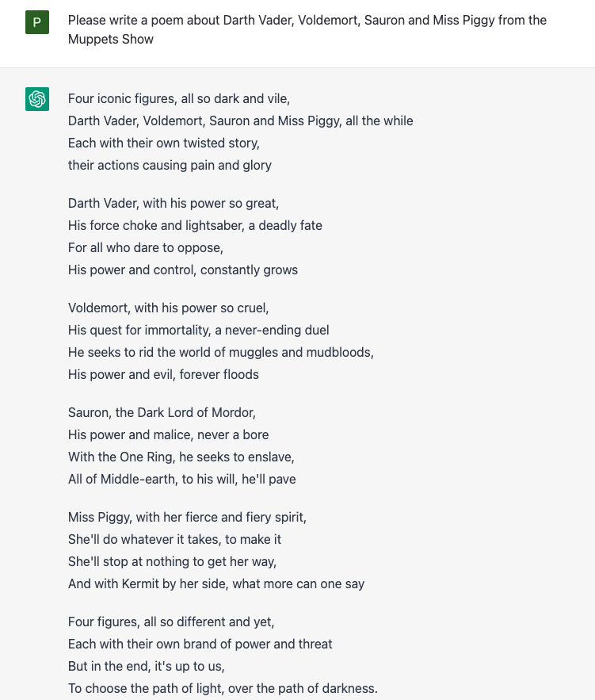The height and width of the screenshot is (700, 595).
Task: Click the line about Middle-earth
Action: tap(182, 480)
